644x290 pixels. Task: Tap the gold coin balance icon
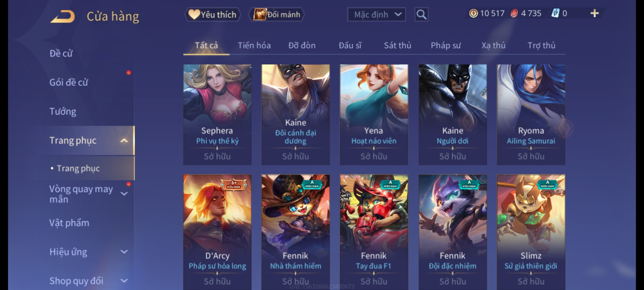[473, 13]
